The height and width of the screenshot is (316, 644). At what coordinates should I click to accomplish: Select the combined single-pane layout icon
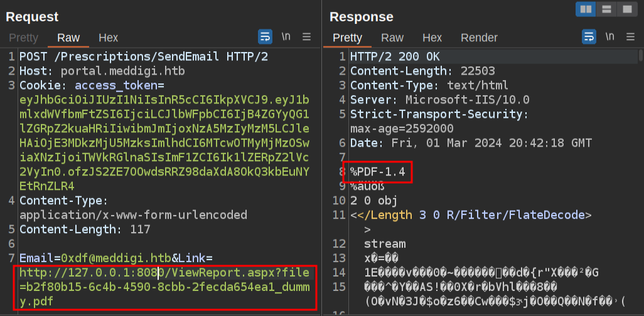pyautogui.click(x=626, y=9)
